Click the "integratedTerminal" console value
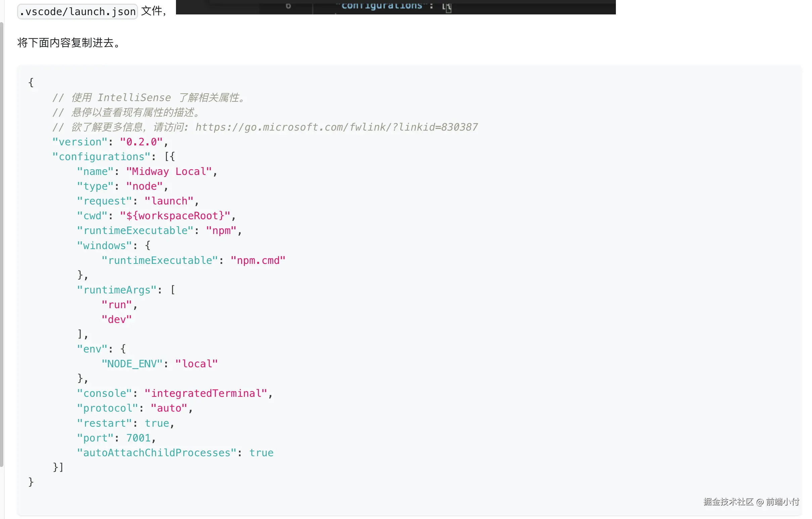This screenshot has width=812, height=519. [206, 393]
